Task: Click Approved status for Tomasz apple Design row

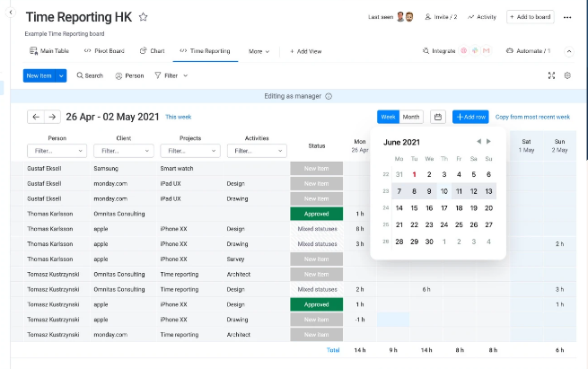Action: point(317,304)
